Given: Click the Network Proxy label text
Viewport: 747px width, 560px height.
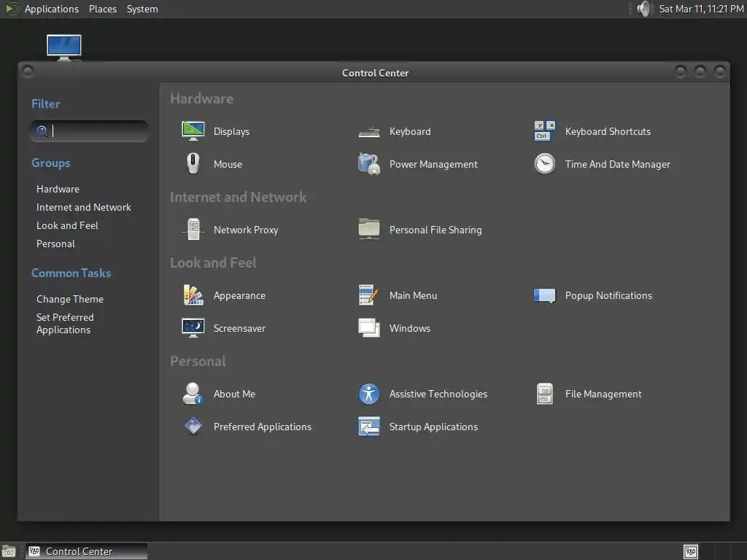Looking at the screenshot, I should (x=245, y=230).
